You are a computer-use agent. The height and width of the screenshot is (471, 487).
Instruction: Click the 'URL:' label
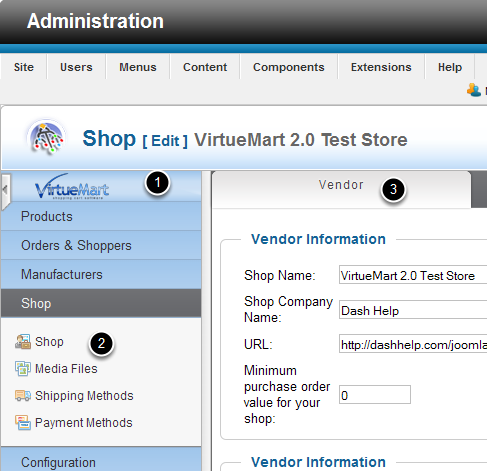(258, 344)
